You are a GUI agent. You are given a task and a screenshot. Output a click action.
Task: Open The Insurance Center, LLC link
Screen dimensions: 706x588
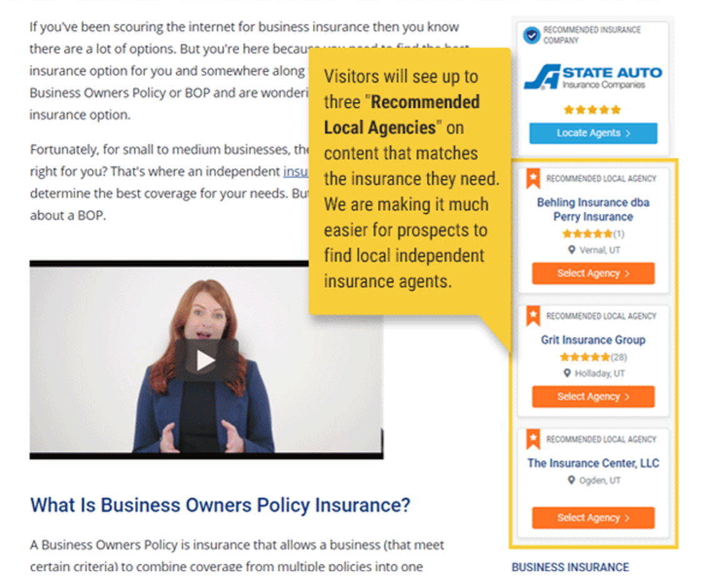[593, 463]
